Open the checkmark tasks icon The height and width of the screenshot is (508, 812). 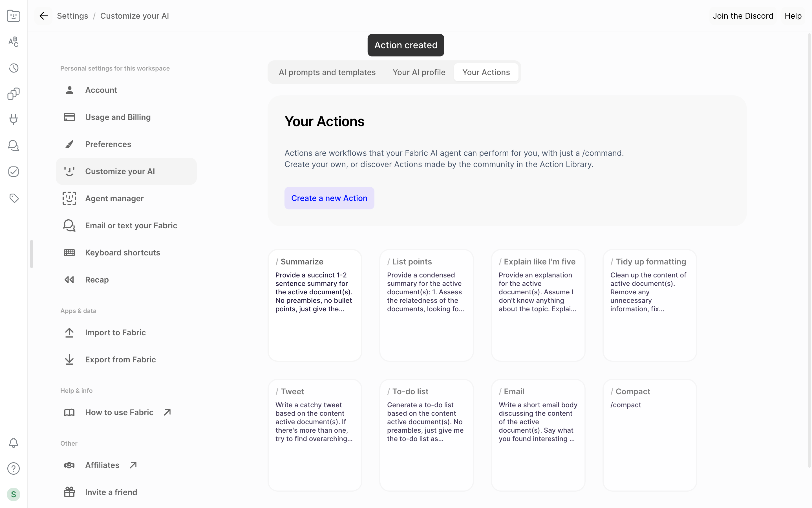(x=14, y=172)
